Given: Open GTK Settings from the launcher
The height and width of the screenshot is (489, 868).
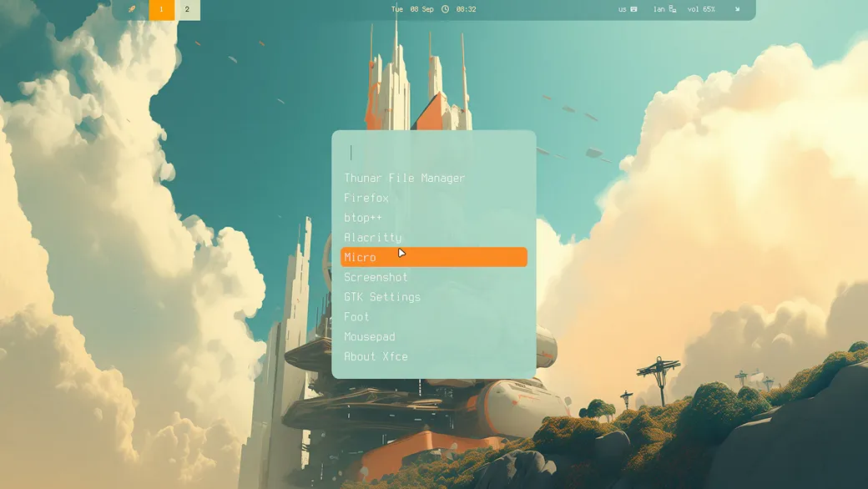Looking at the screenshot, I should tap(434, 297).
